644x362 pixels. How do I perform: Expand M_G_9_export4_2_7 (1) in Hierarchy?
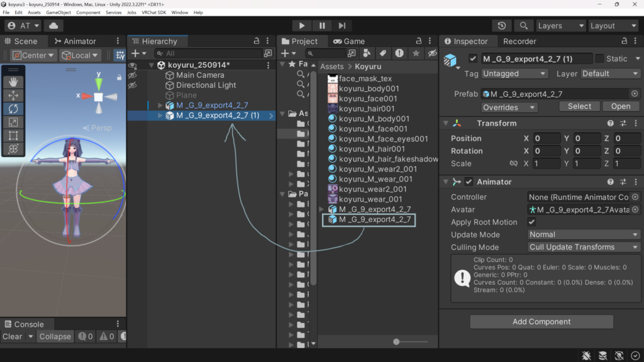click(x=160, y=116)
